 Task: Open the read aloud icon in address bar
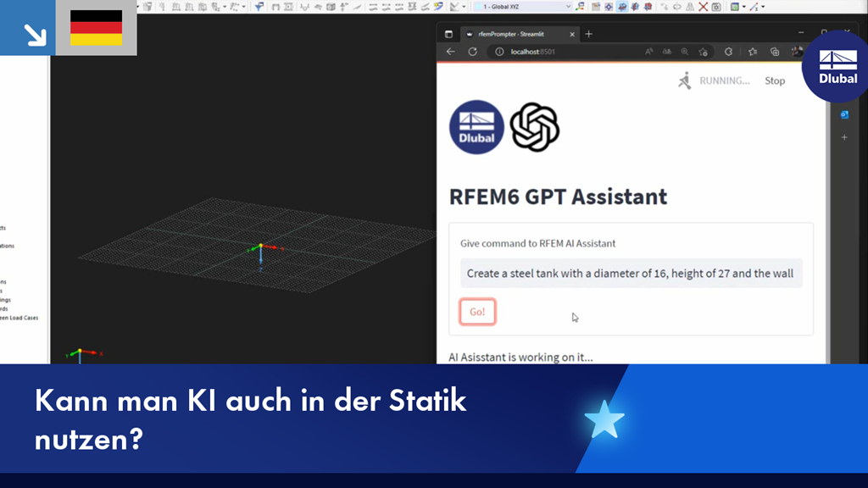648,52
